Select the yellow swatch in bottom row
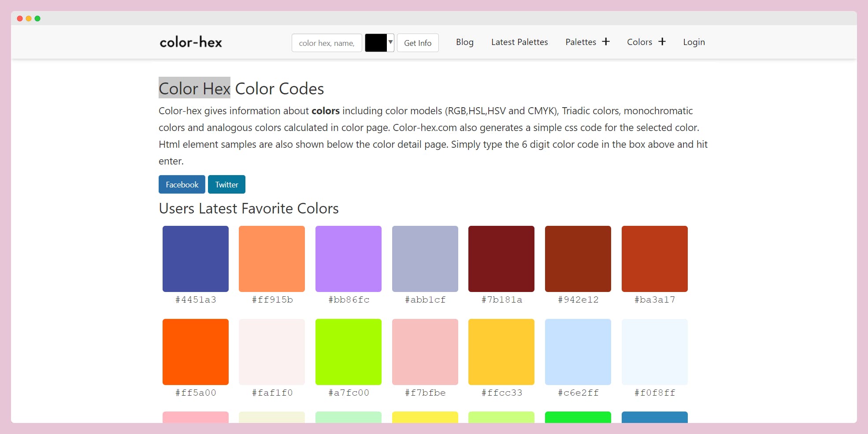868x434 pixels. coord(425,417)
